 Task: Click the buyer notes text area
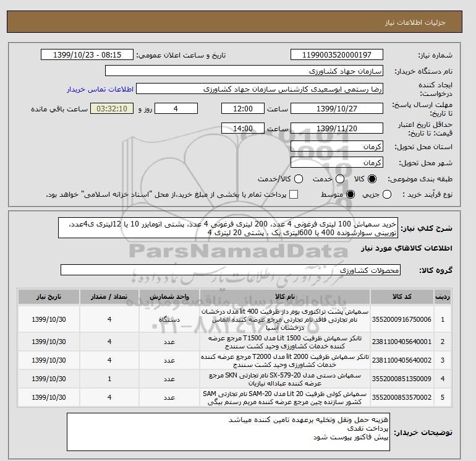pyautogui.click(x=228, y=432)
